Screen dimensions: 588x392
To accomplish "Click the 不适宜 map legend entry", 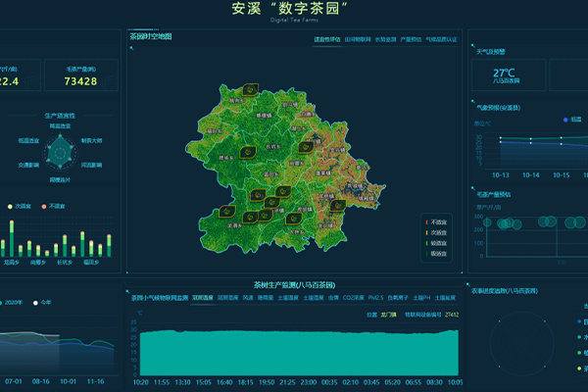I will click(x=436, y=222).
